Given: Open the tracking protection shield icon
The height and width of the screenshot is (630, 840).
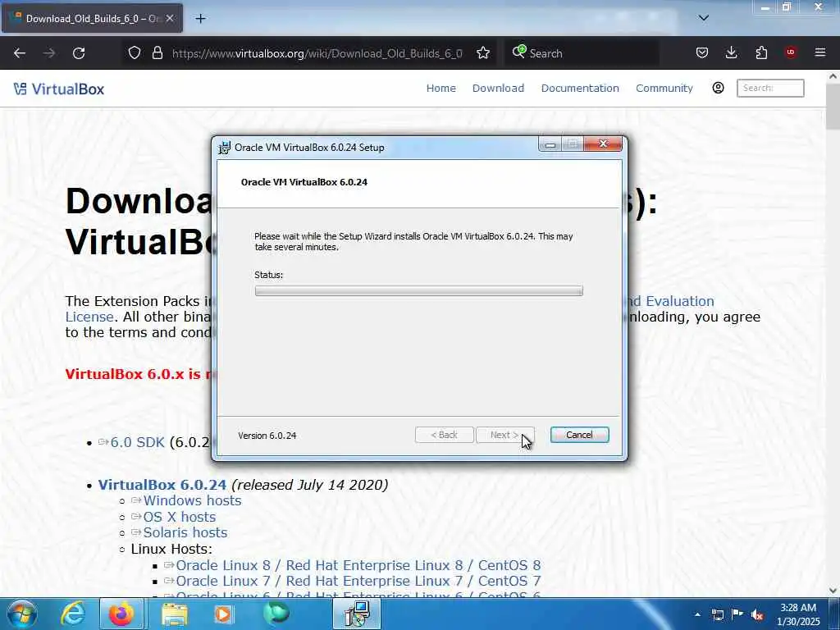Looking at the screenshot, I should coord(135,53).
